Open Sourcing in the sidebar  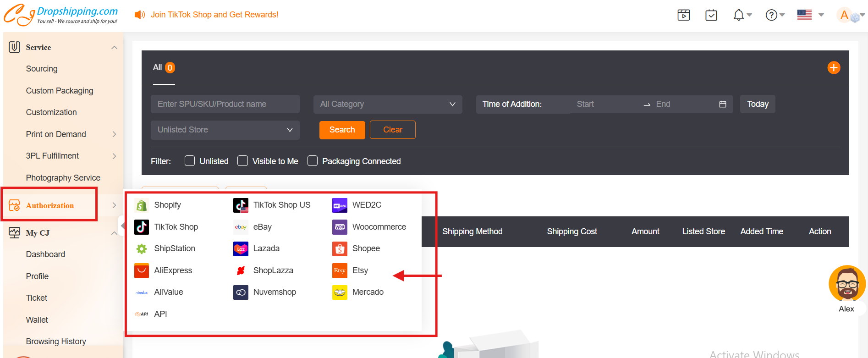(42, 69)
